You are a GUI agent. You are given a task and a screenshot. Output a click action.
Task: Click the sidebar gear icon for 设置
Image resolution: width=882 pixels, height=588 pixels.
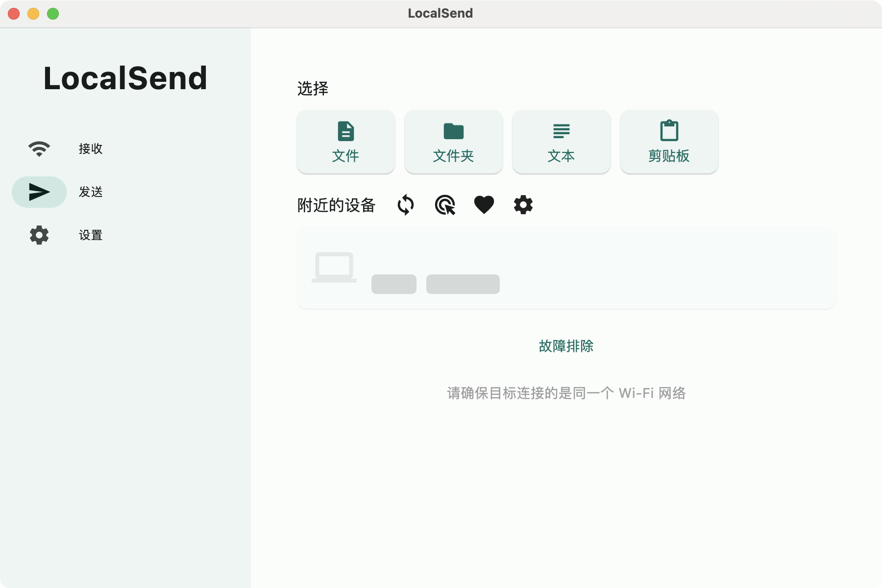(39, 235)
